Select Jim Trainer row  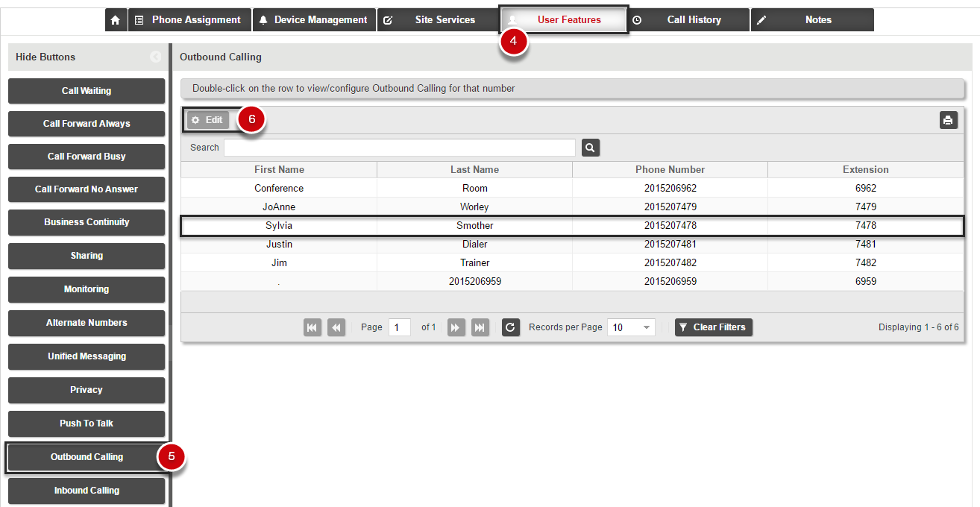(572, 263)
